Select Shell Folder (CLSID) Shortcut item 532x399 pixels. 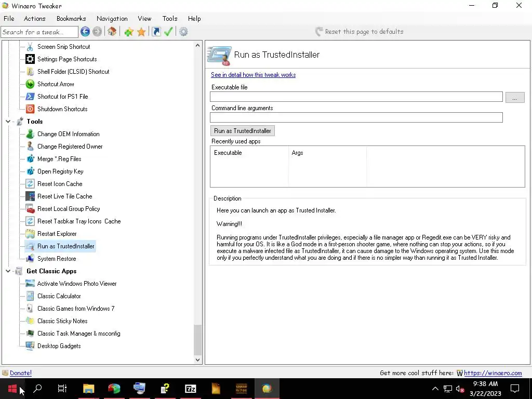pos(73,72)
